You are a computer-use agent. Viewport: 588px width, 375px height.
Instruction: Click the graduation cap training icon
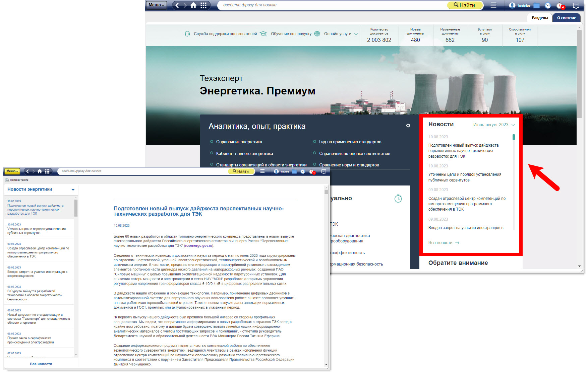(263, 34)
